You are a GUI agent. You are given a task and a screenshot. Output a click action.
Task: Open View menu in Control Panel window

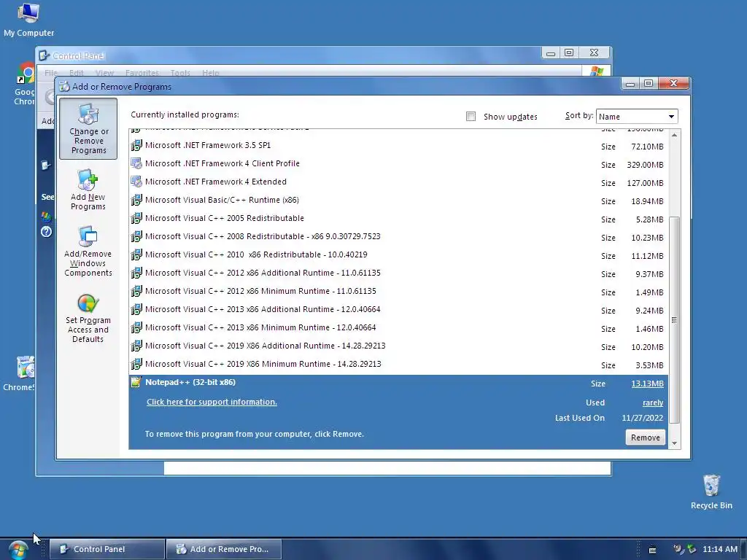click(104, 73)
